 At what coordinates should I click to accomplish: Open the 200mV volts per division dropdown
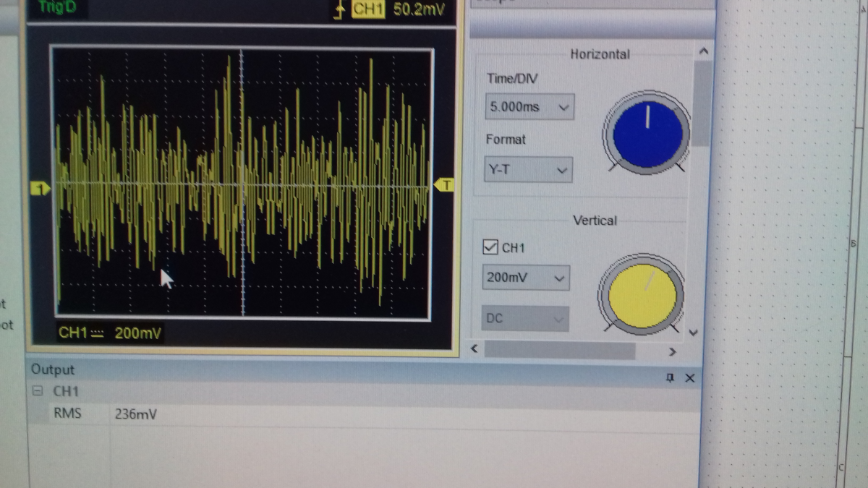point(525,278)
